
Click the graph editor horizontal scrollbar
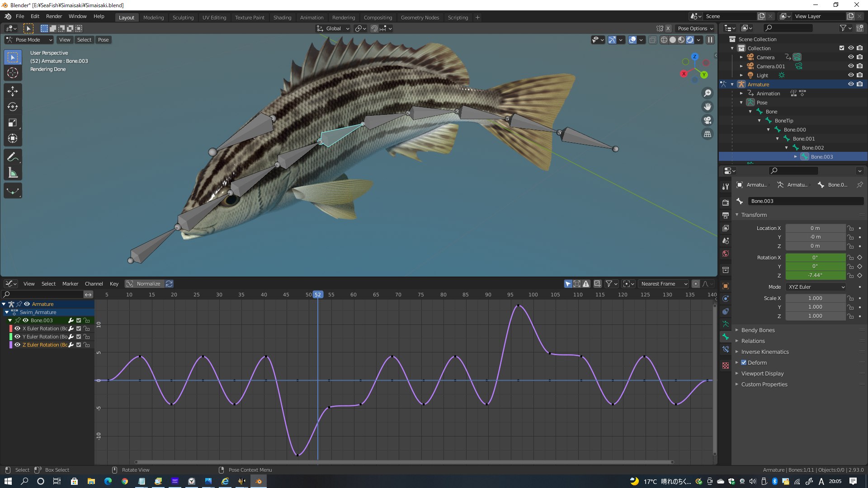tap(404, 462)
